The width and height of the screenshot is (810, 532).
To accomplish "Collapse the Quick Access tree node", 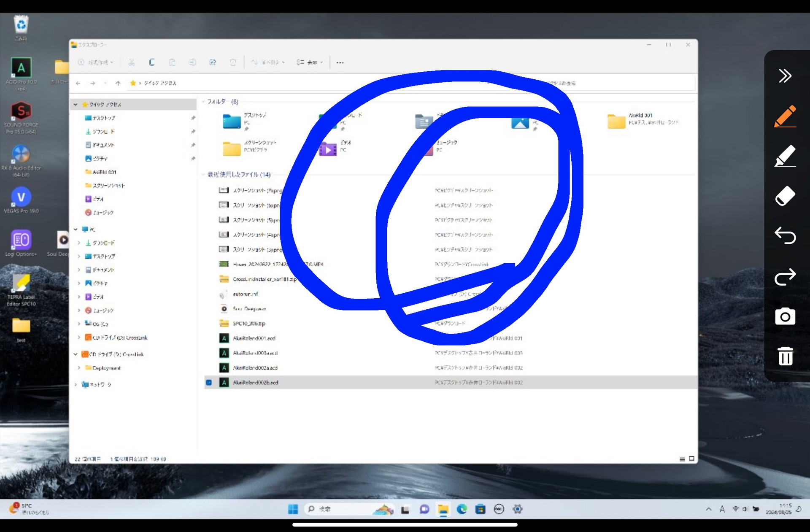I will click(76, 104).
